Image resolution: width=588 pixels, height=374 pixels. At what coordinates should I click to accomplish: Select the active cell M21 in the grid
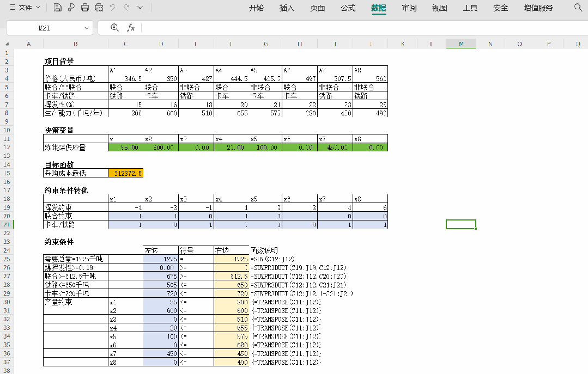point(461,224)
